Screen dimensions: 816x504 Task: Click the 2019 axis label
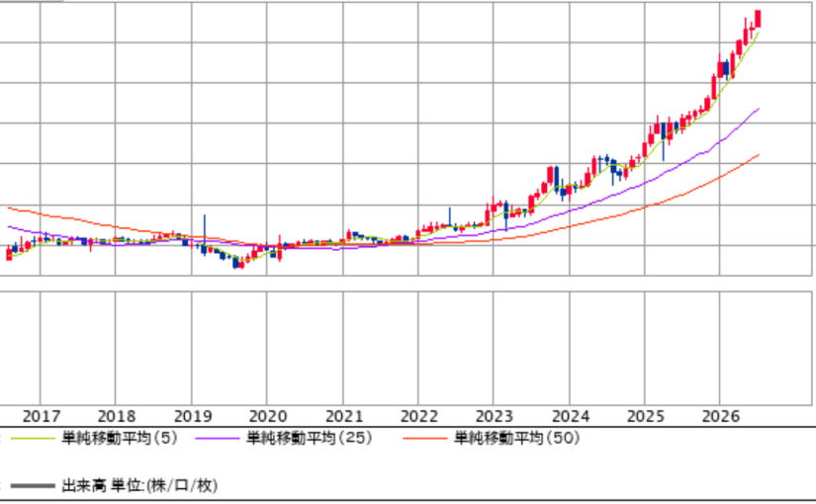[x=193, y=417]
